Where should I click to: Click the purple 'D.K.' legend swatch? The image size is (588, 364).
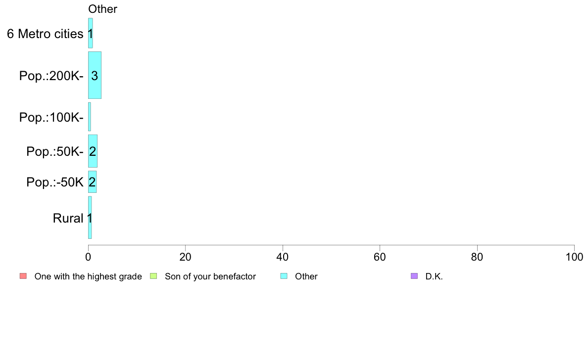(x=414, y=276)
